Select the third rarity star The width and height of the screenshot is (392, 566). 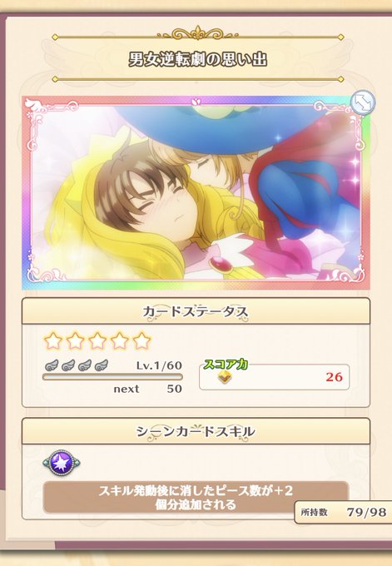[97, 340]
